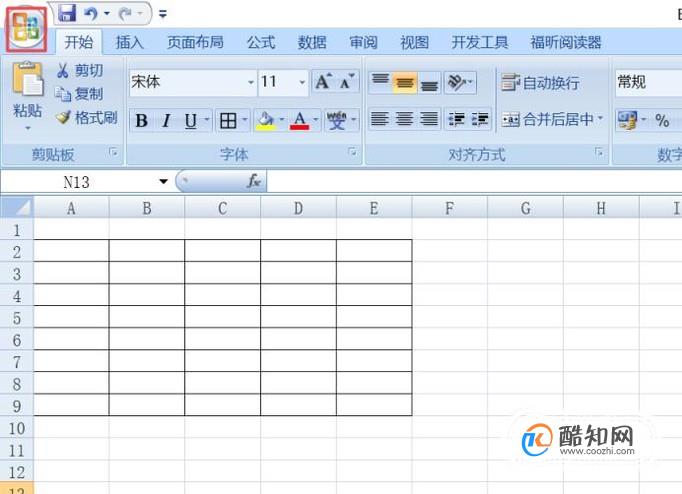Apply percent style

662,120
